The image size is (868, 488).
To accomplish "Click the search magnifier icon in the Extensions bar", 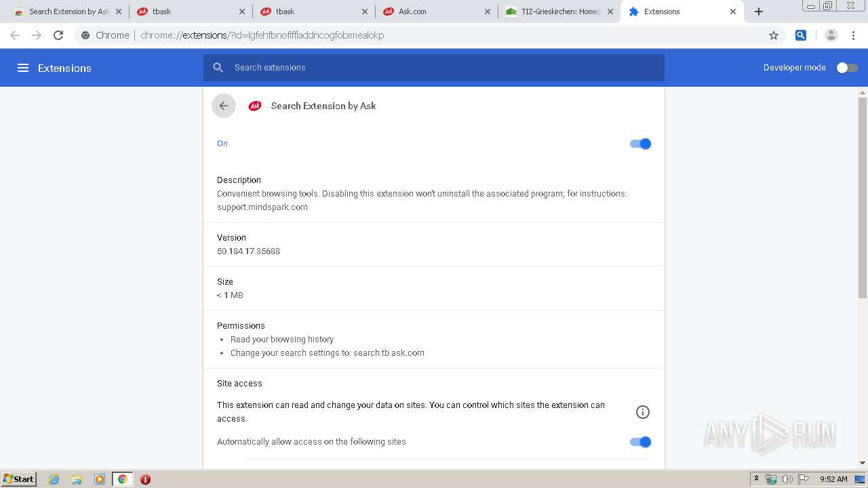I will pos(218,68).
